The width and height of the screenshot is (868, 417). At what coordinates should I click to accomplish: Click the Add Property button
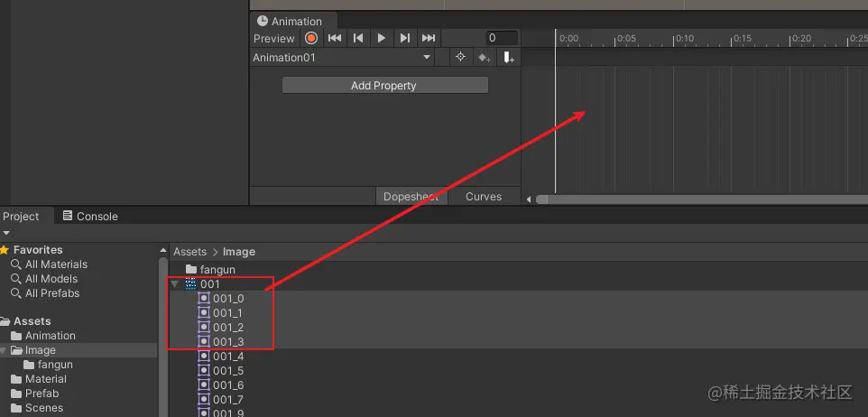[x=384, y=85]
